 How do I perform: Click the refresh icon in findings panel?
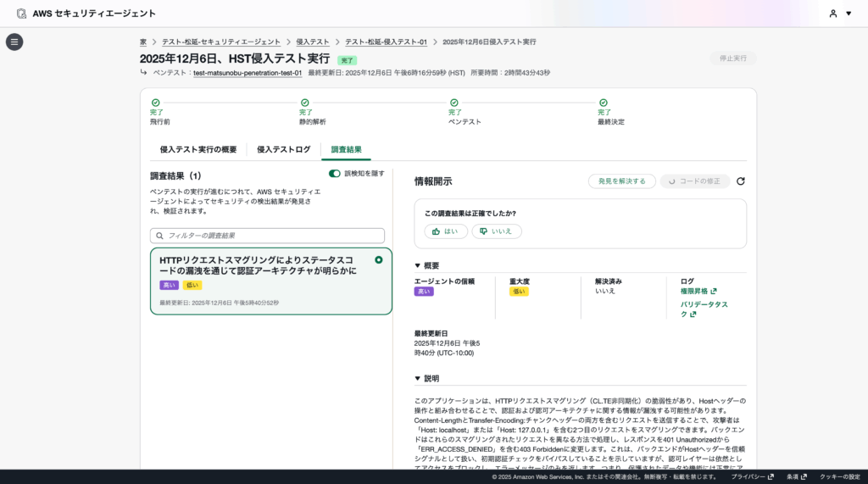[x=740, y=181]
